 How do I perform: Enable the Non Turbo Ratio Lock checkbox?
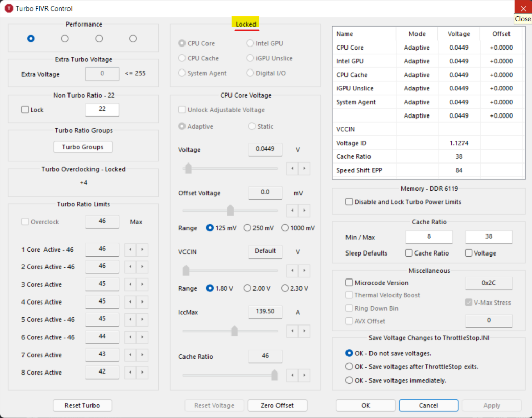click(x=25, y=109)
